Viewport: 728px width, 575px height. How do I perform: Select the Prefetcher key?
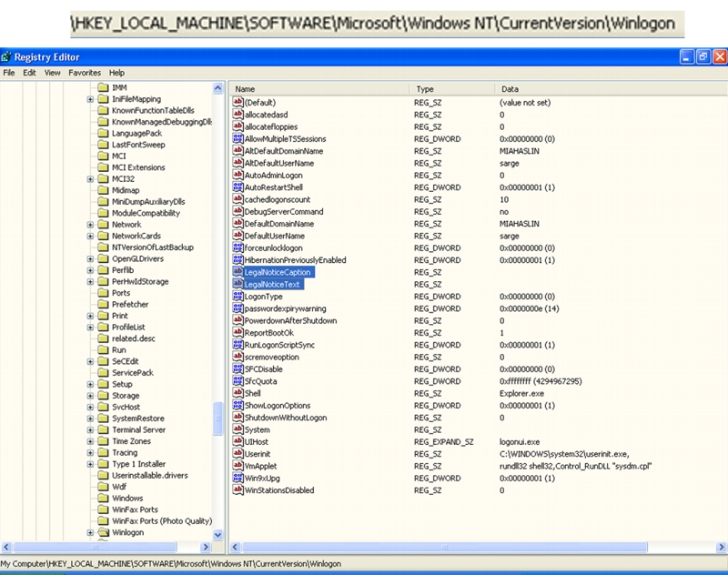pos(130,305)
